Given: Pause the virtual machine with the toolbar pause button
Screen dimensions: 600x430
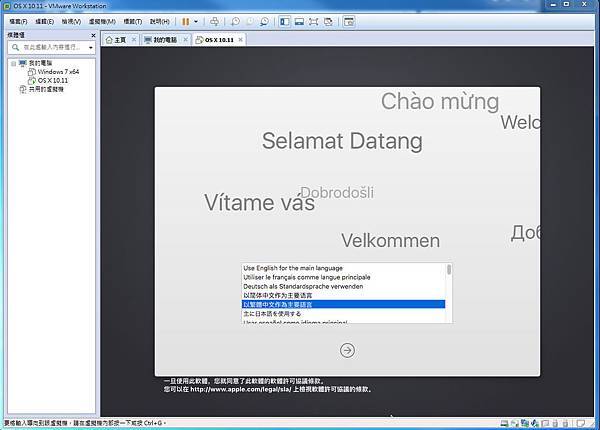Looking at the screenshot, I should pyautogui.click(x=186, y=22).
